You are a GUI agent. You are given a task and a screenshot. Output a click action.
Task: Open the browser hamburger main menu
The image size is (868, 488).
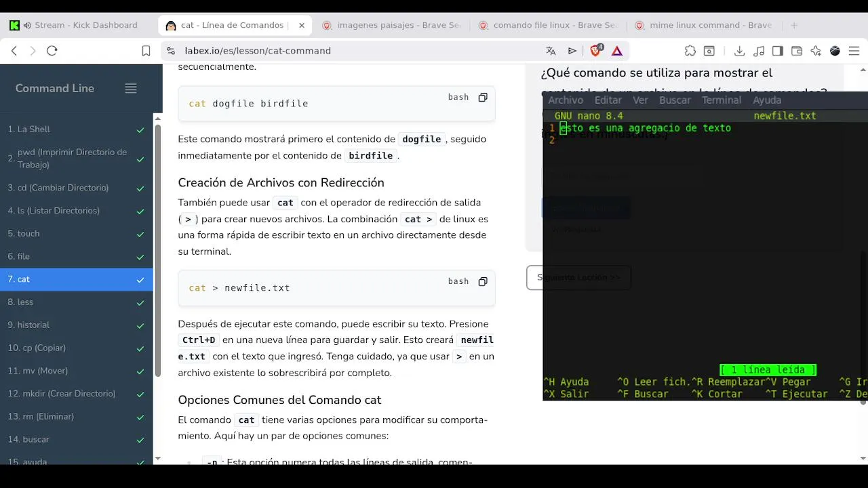click(854, 51)
